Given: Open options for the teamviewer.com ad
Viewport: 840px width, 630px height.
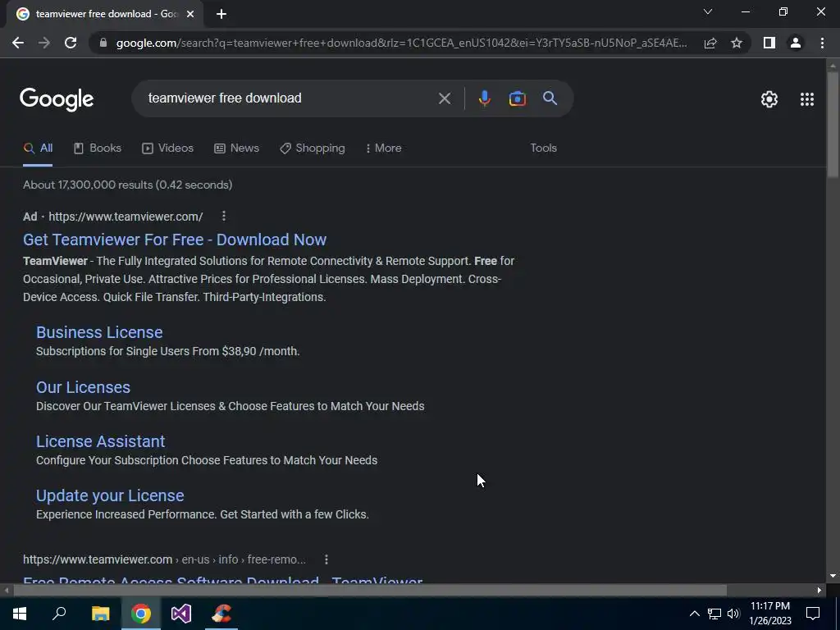Looking at the screenshot, I should point(224,216).
